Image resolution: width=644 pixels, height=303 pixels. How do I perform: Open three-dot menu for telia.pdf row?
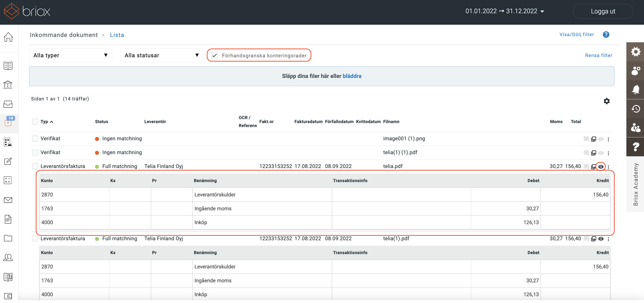[608, 167]
